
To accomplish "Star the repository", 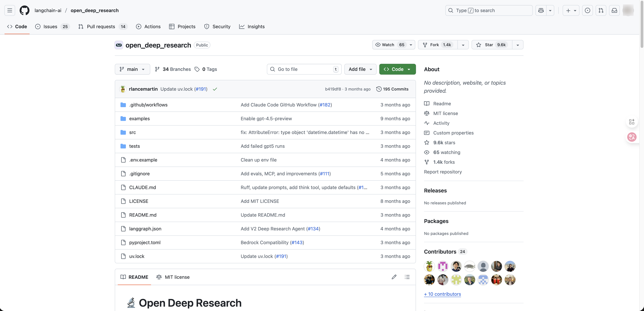I will tap(492, 45).
